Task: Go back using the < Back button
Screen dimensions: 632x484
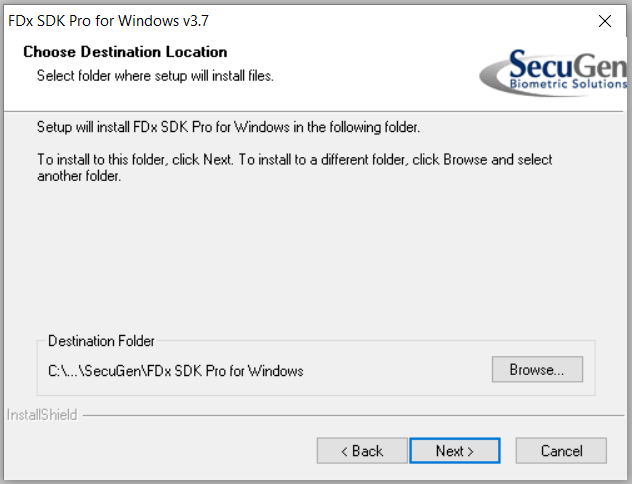Action: pos(362,451)
